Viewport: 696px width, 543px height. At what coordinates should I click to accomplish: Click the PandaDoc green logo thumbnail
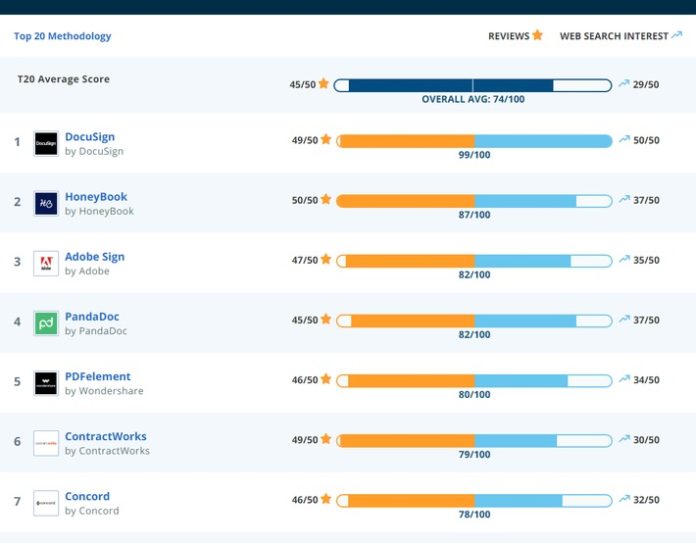pos(46,323)
